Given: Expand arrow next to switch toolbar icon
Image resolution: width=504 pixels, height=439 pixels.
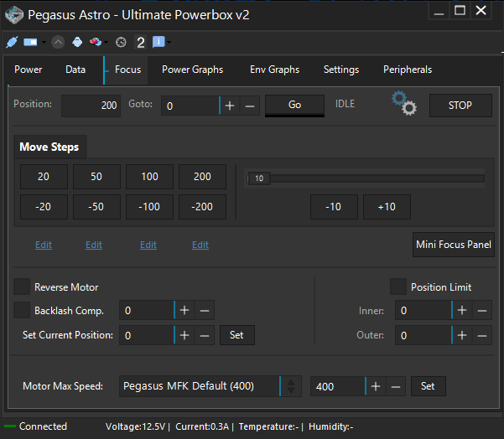Looking at the screenshot, I should pyautogui.click(x=44, y=42).
